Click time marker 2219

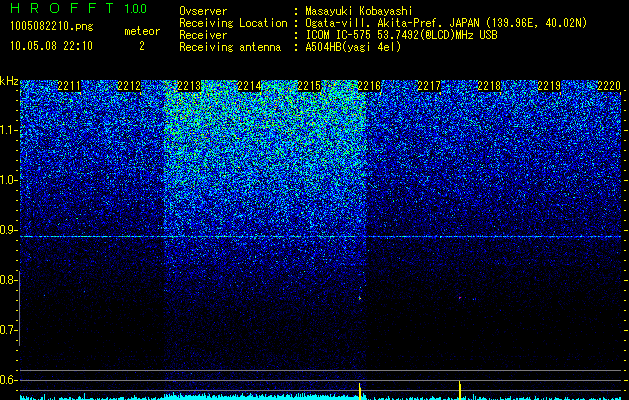pos(549,86)
